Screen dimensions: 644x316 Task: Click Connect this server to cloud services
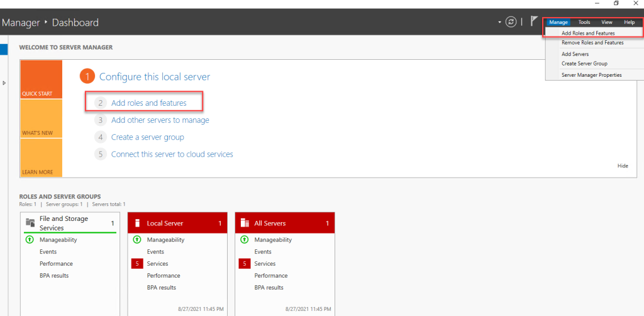click(x=172, y=154)
